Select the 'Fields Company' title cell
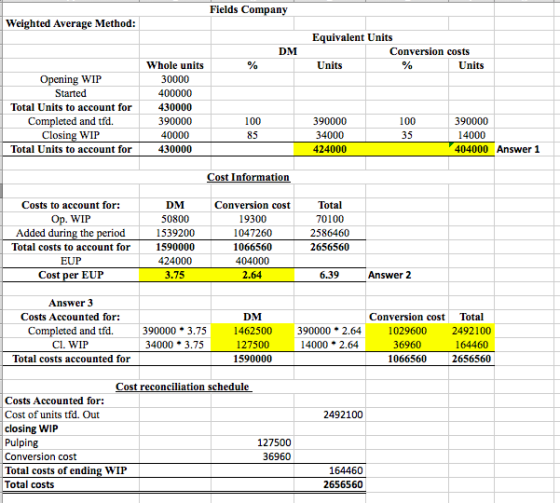560x503 pixels. click(248, 9)
